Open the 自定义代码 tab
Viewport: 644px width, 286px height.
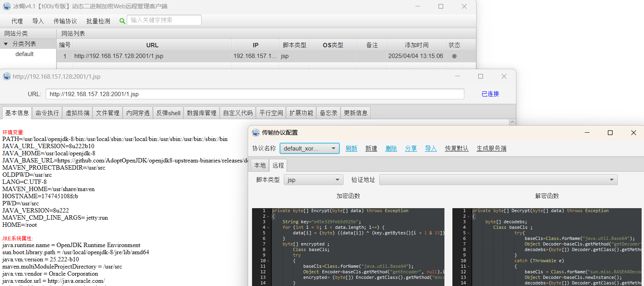pyautogui.click(x=238, y=113)
